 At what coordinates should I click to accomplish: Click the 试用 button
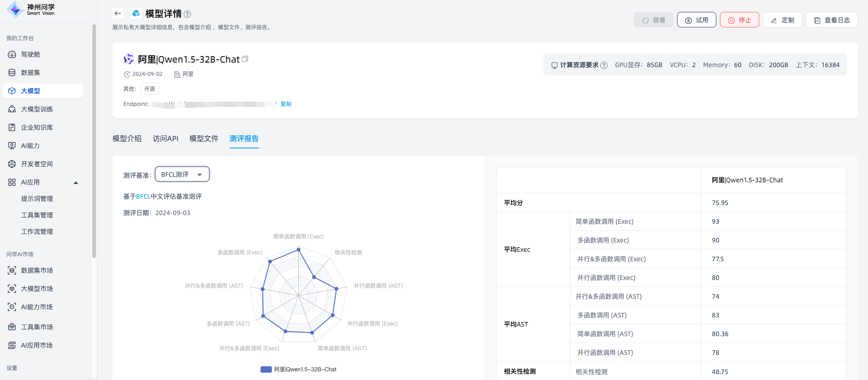[x=696, y=20]
